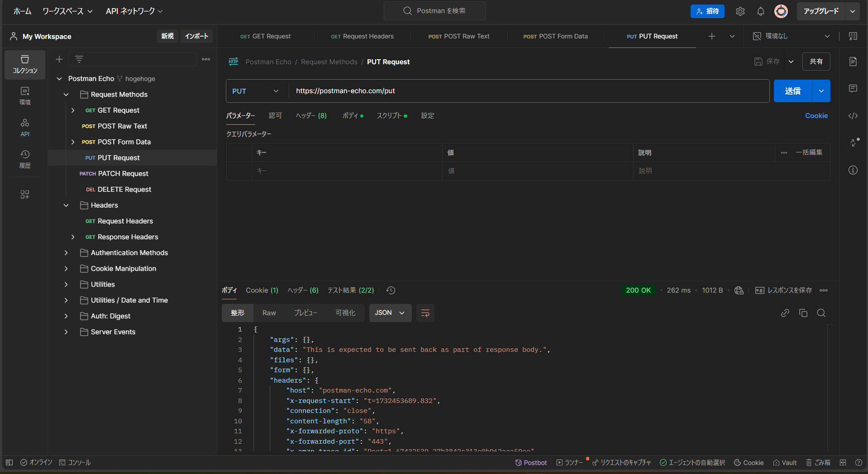Open the request documentation panel icon
The height and width of the screenshot is (474, 868).
click(x=853, y=62)
